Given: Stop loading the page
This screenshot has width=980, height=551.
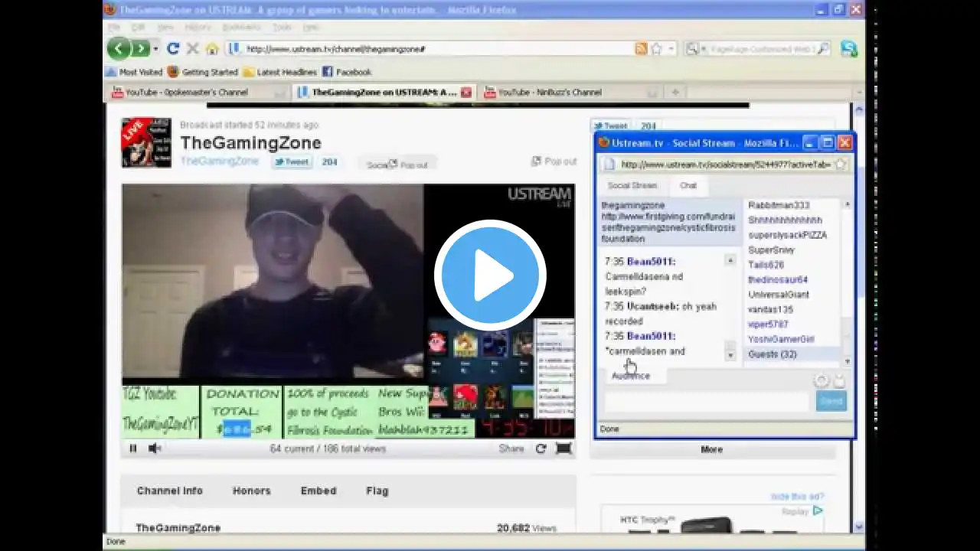Looking at the screenshot, I should tap(193, 49).
